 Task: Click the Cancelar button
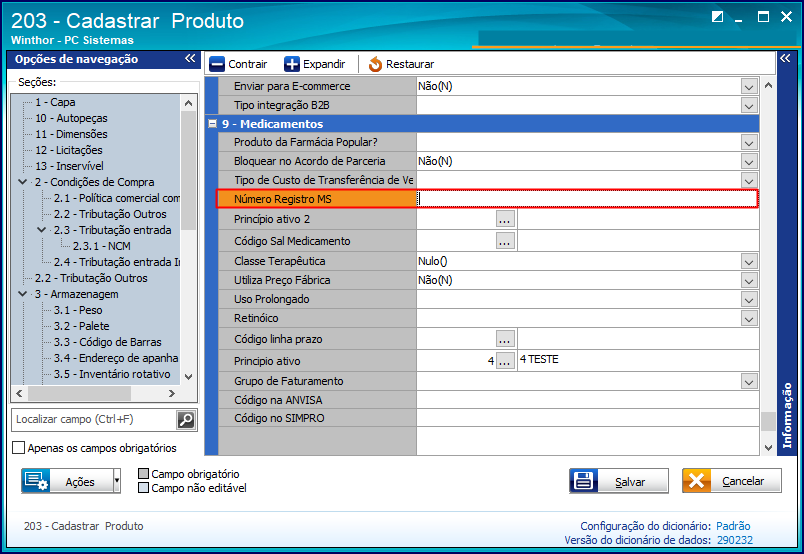click(732, 481)
